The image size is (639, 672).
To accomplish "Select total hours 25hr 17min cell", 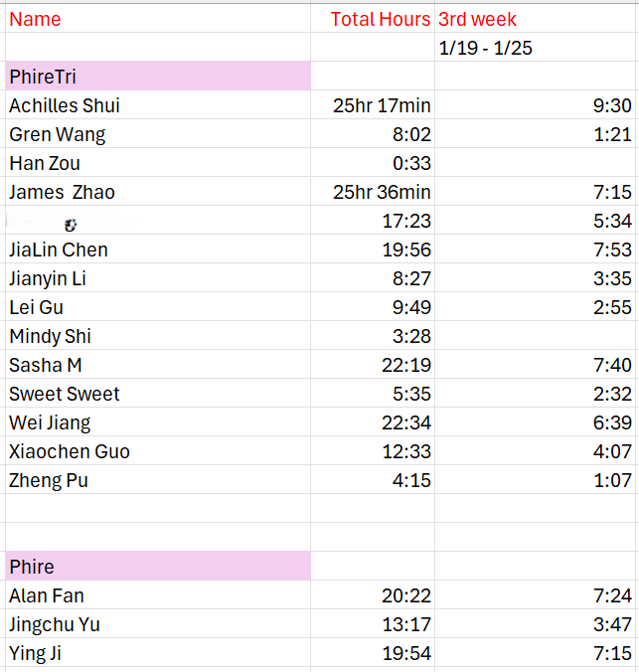I will click(x=383, y=105).
